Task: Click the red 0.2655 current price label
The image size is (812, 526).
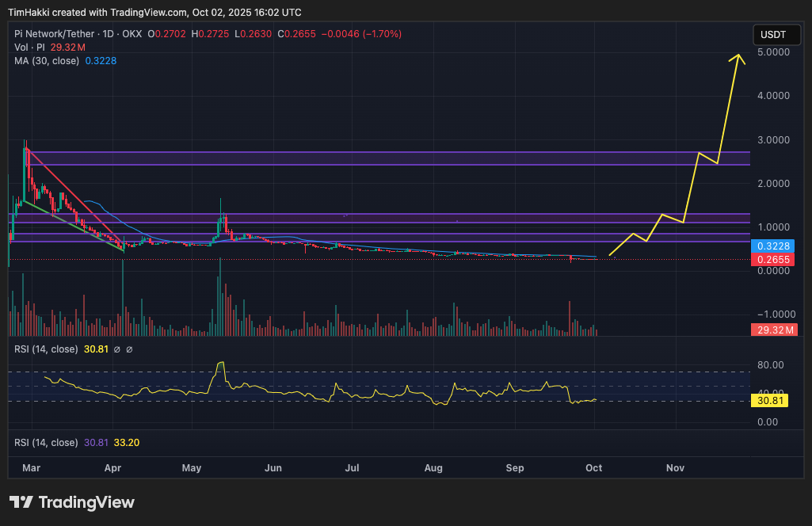Action: [x=772, y=259]
